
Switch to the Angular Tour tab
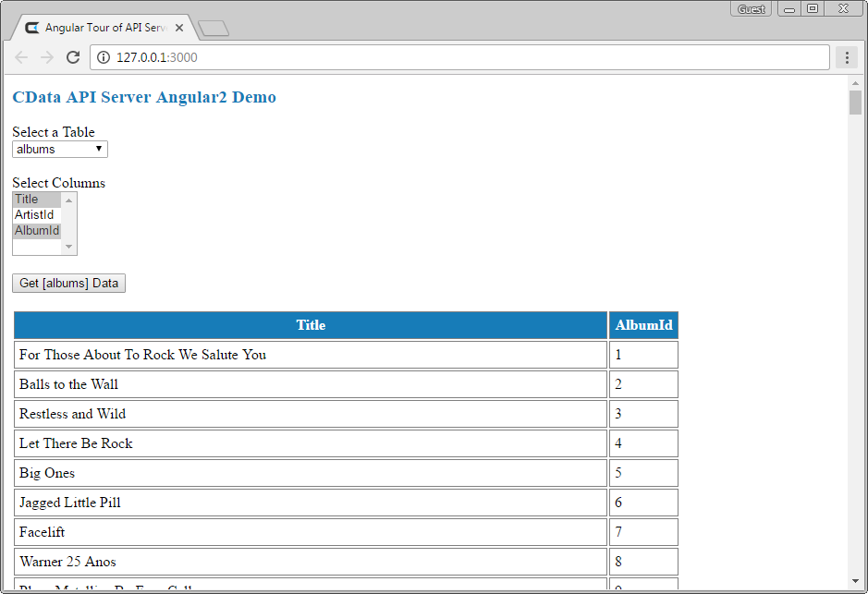102,28
